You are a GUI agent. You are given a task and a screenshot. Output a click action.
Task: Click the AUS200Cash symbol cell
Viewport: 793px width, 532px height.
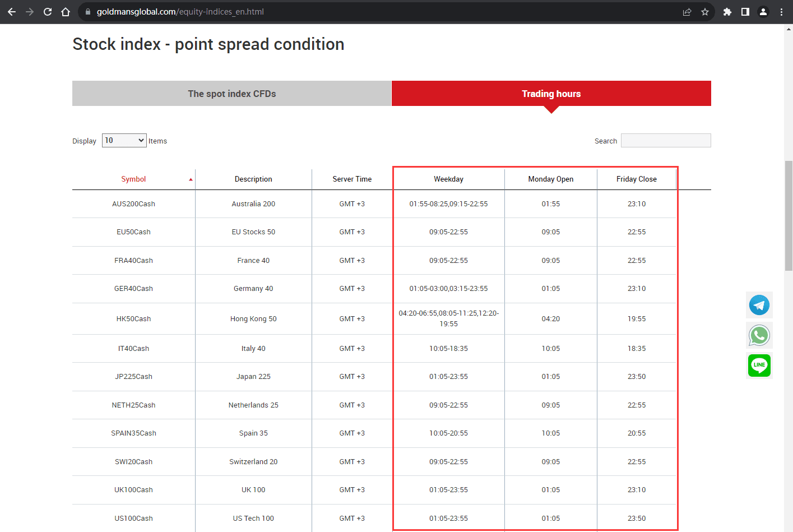[x=133, y=204]
